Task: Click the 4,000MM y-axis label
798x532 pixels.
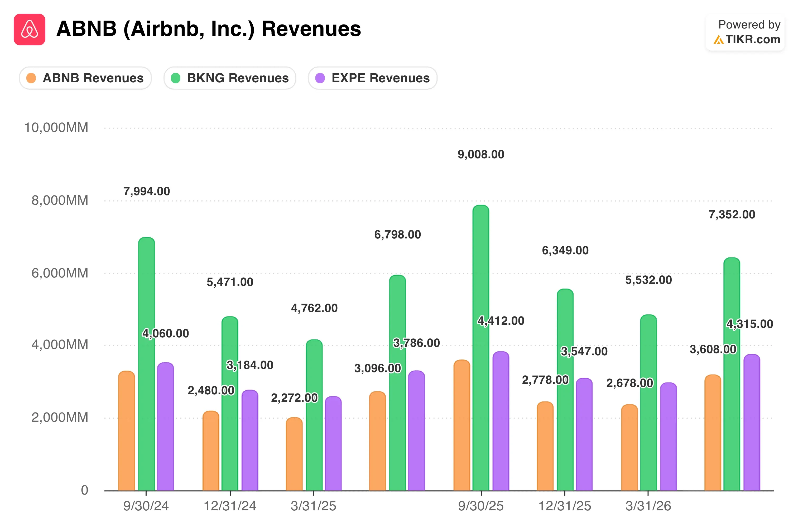Action: click(60, 345)
